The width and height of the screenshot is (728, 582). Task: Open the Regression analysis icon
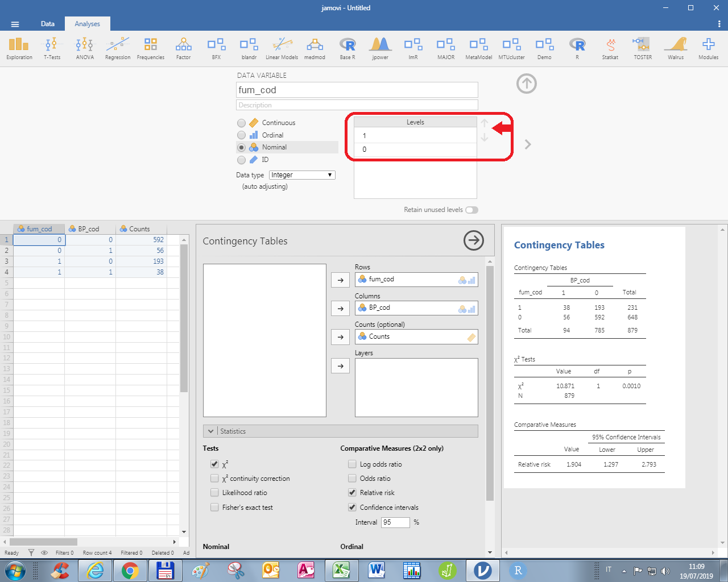[x=118, y=48]
